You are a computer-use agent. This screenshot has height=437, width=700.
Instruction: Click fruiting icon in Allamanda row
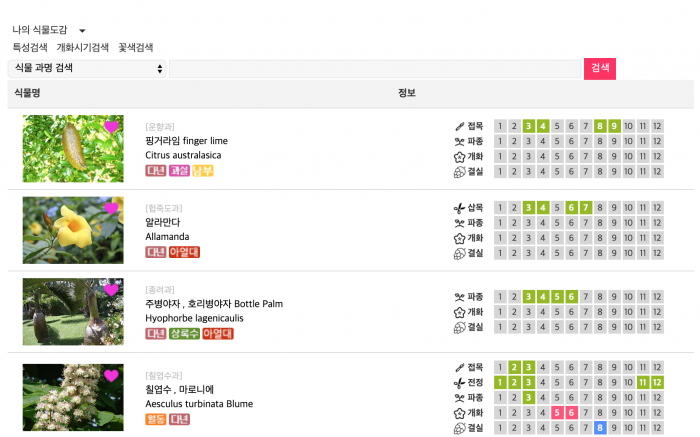click(x=460, y=253)
